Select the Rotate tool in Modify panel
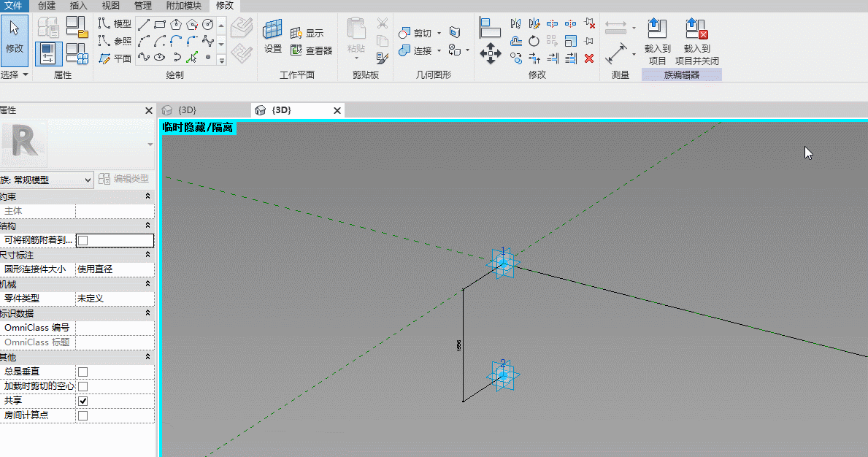 tap(534, 41)
